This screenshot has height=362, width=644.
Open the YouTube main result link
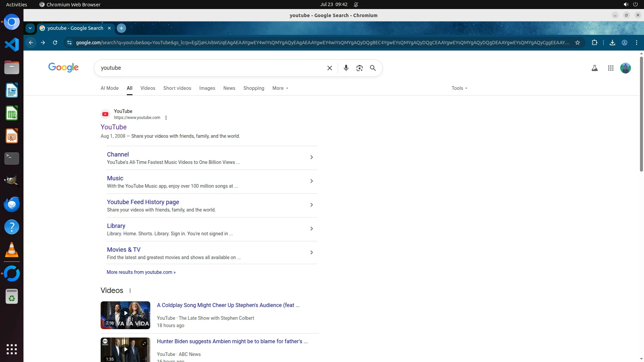coord(113,127)
